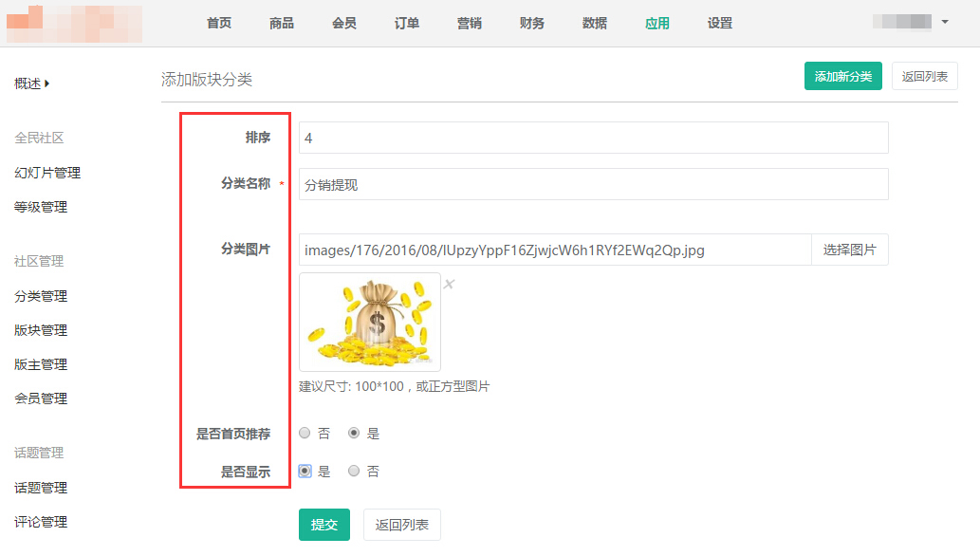The width and height of the screenshot is (980, 556).
Task: Open the user account dropdown arrow
Action: click(x=944, y=22)
